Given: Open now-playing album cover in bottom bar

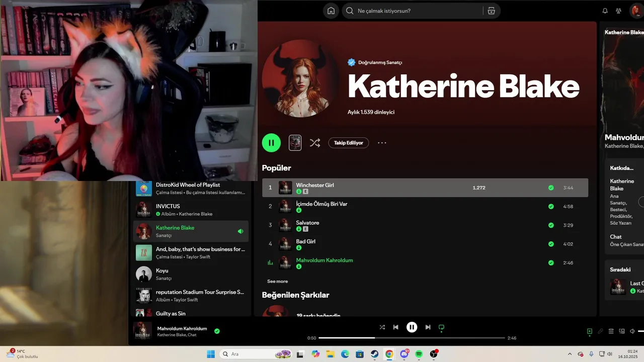Looking at the screenshot, I should point(142,331).
